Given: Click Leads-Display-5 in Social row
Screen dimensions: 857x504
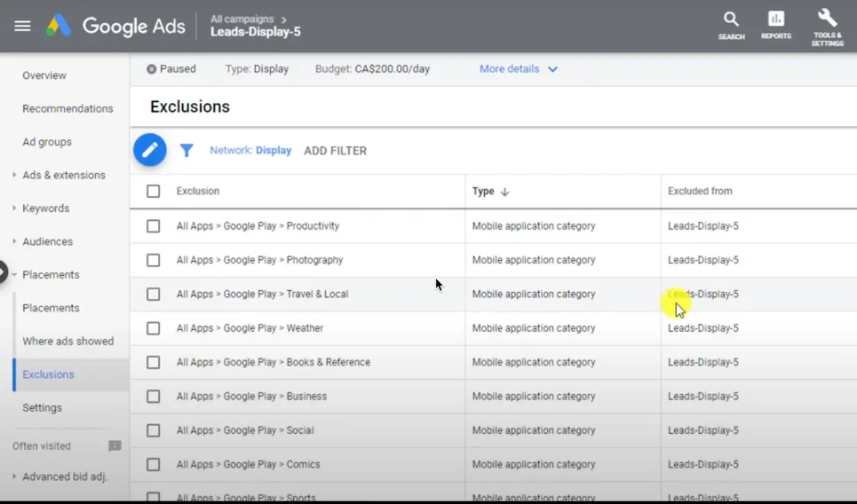Looking at the screenshot, I should coord(702,430).
